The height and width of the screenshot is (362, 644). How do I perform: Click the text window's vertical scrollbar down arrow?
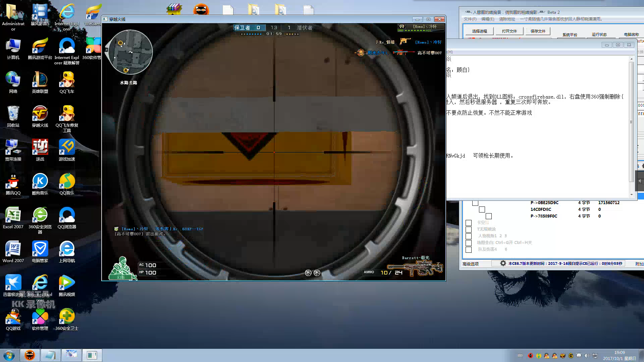pyautogui.click(x=631, y=194)
